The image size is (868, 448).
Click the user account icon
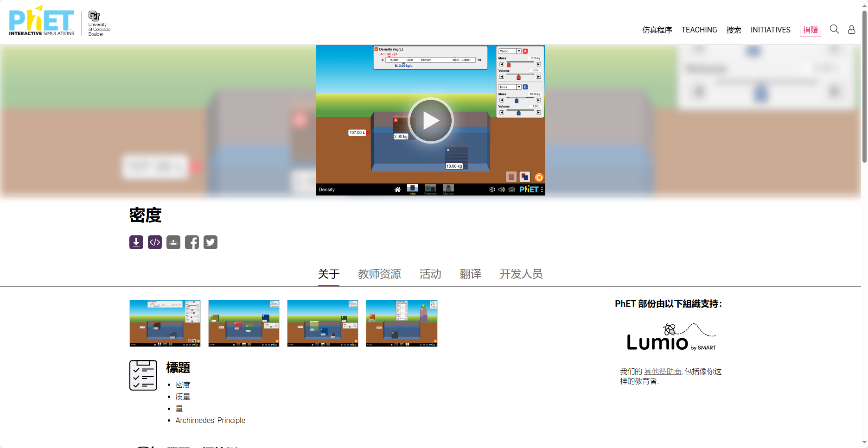pyautogui.click(x=851, y=30)
